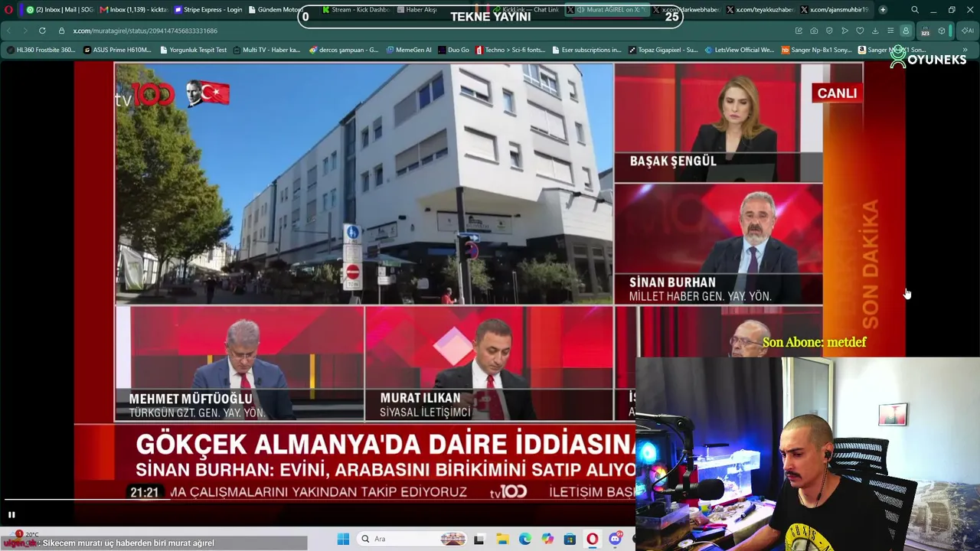Open Discord from the taskbar
980x551 pixels.
click(615, 539)
